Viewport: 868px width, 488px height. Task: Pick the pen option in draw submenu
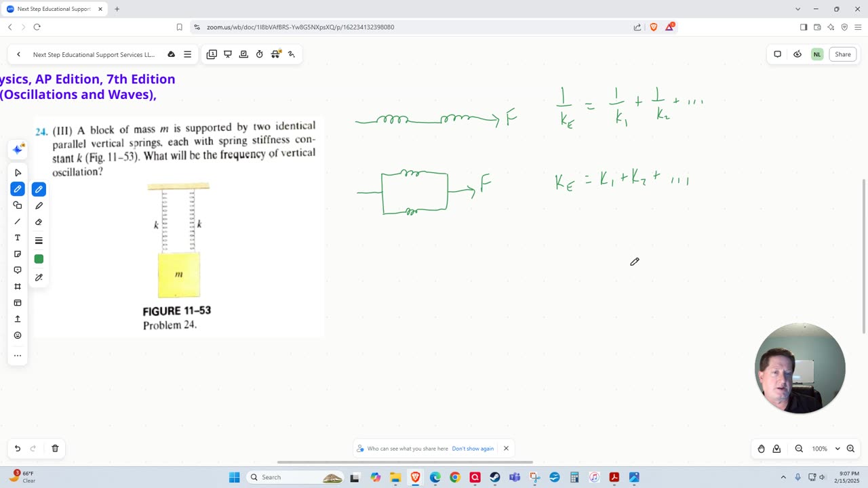pos(39,189)
